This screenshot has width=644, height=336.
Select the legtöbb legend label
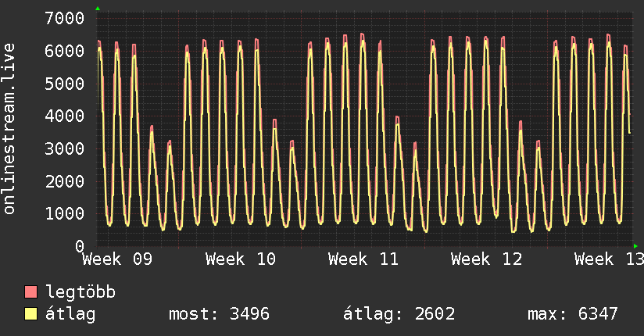[x=80, y=292]
